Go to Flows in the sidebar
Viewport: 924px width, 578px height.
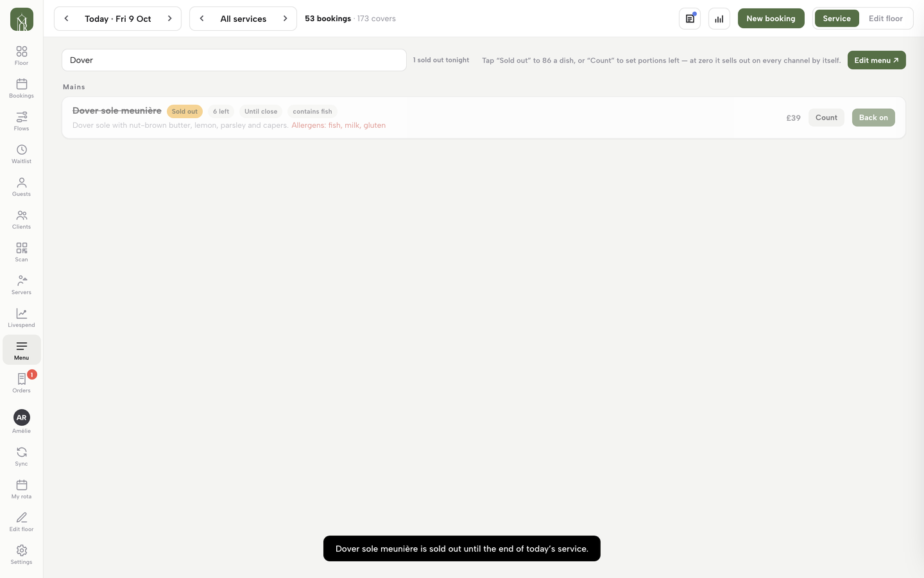(22, 121)
